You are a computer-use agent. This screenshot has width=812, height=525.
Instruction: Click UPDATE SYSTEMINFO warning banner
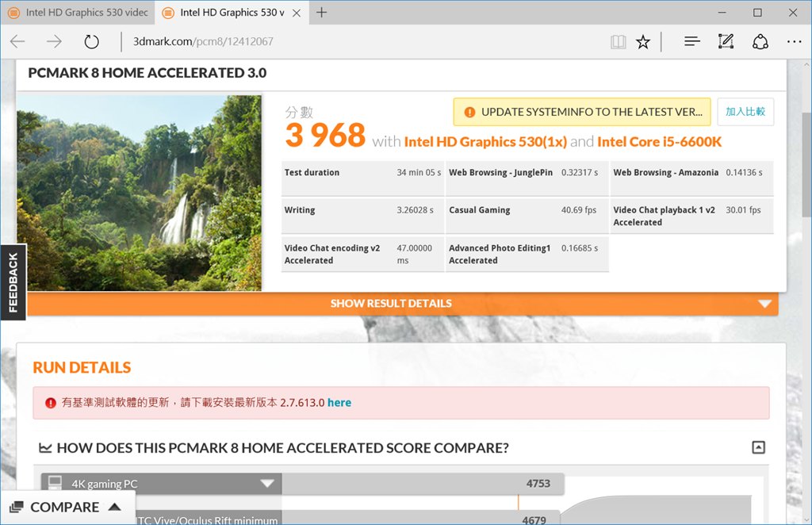[x=582, y=112]
